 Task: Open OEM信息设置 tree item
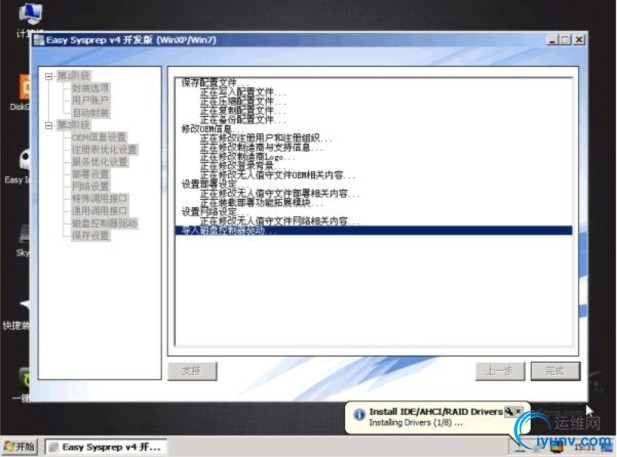click(99, 137)
